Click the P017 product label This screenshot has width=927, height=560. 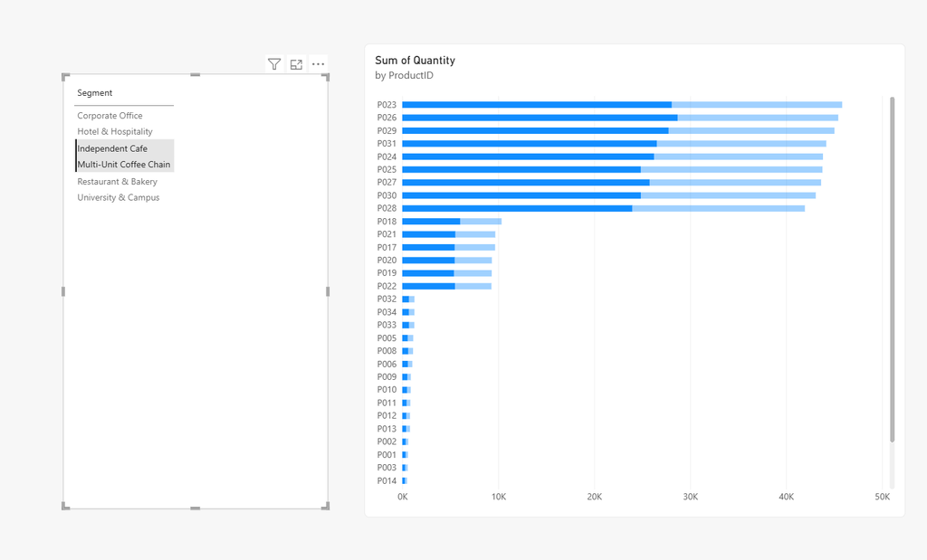(387, 248)
